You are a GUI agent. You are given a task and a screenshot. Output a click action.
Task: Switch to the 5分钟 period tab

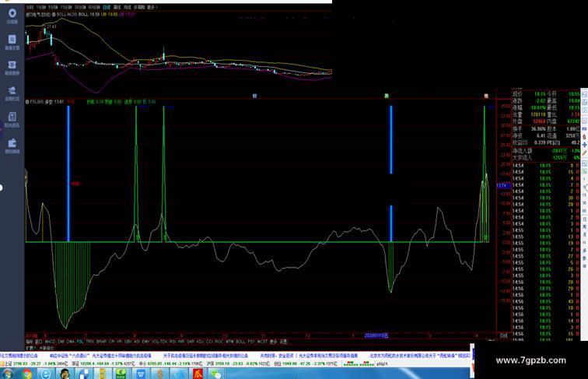54,7
